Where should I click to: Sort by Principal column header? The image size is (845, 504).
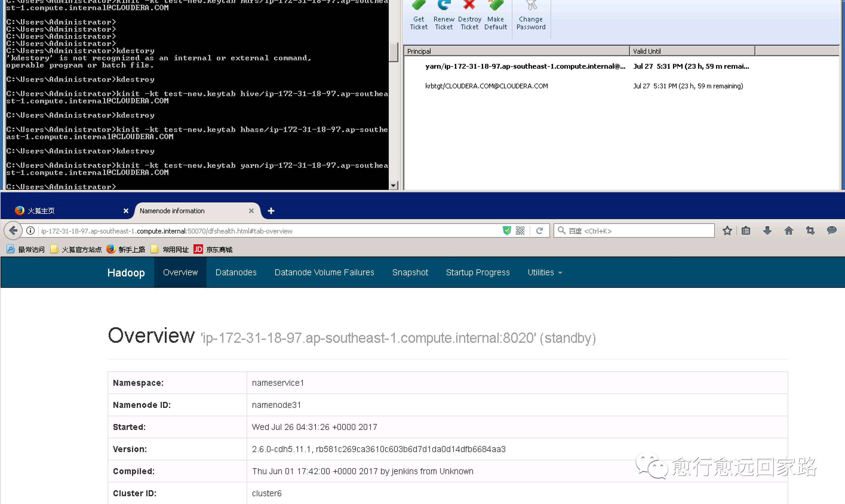point(517,51)
